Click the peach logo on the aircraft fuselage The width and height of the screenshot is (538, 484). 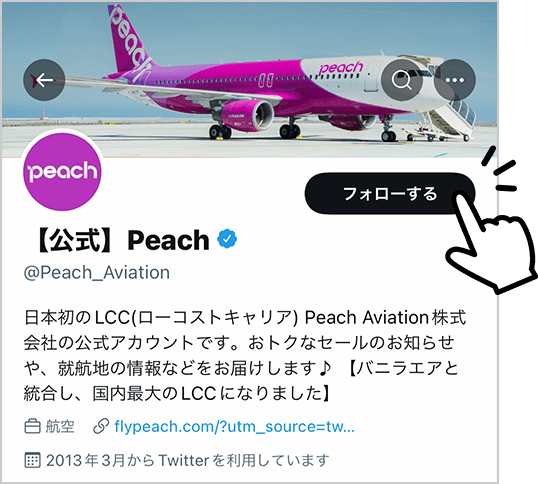340,69
